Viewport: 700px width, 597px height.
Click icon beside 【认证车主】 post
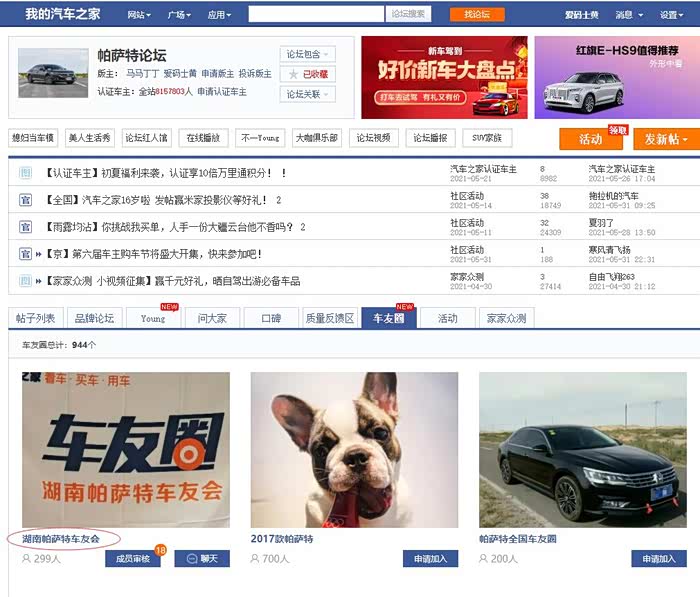pyautogui.click(x=25, y=173)
